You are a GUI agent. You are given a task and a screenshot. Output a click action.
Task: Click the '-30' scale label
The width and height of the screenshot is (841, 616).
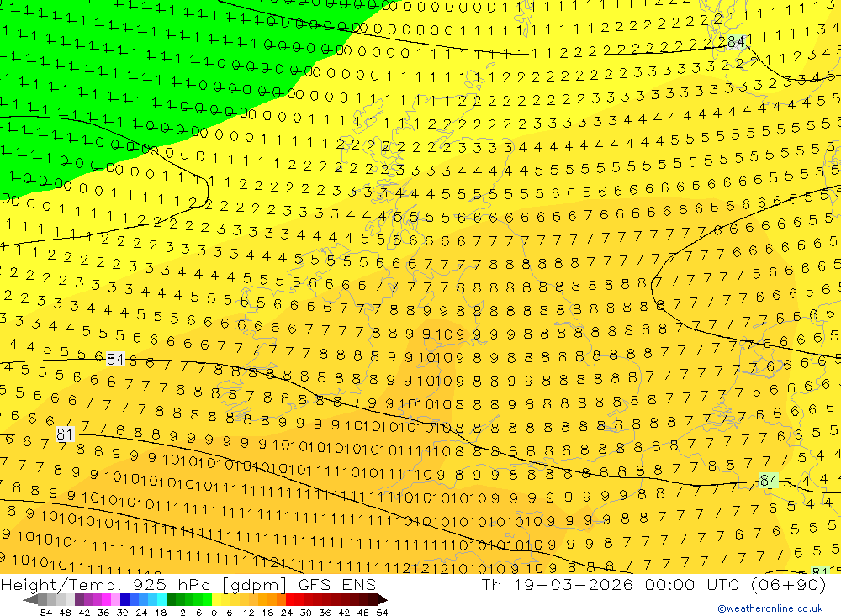coord(120,613)
